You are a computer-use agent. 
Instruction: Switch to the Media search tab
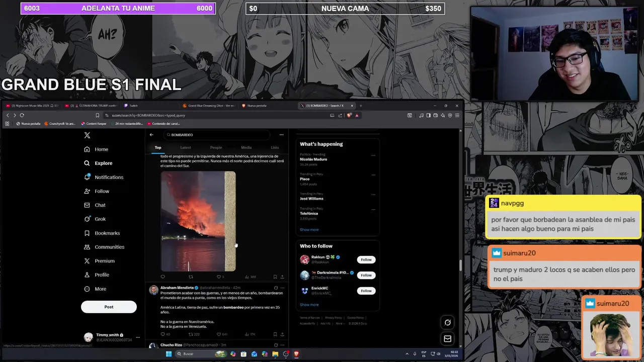point(246,147)
